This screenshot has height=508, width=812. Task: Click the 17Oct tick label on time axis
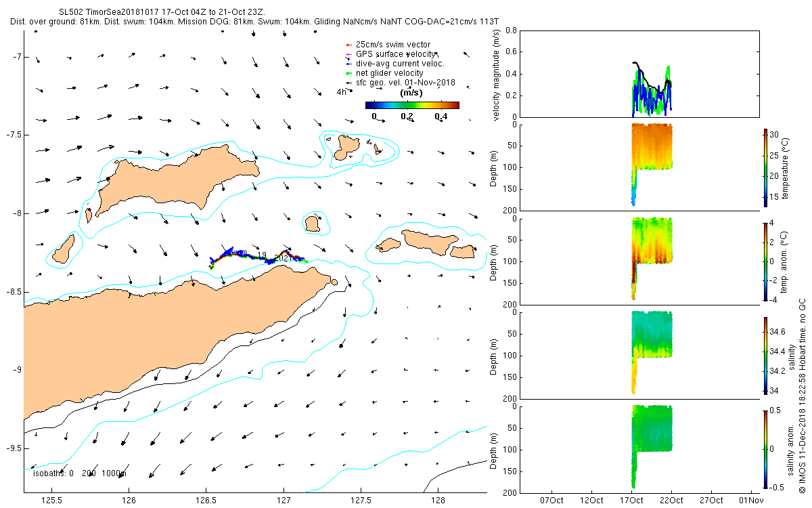[631, 501]
